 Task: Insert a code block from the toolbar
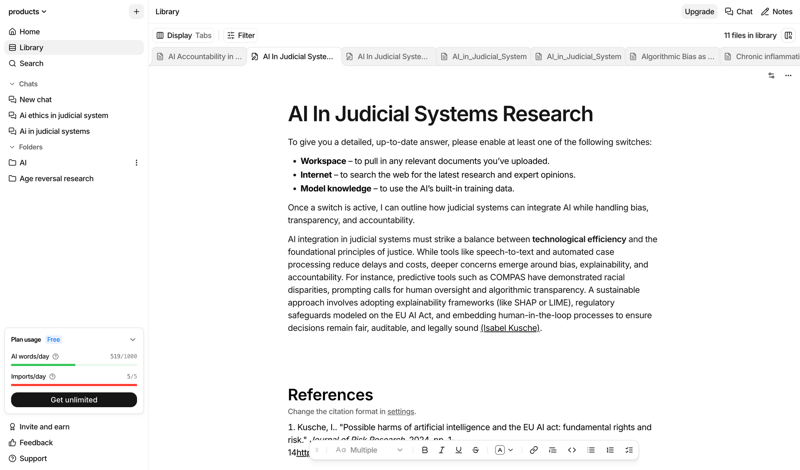[572, 450]
